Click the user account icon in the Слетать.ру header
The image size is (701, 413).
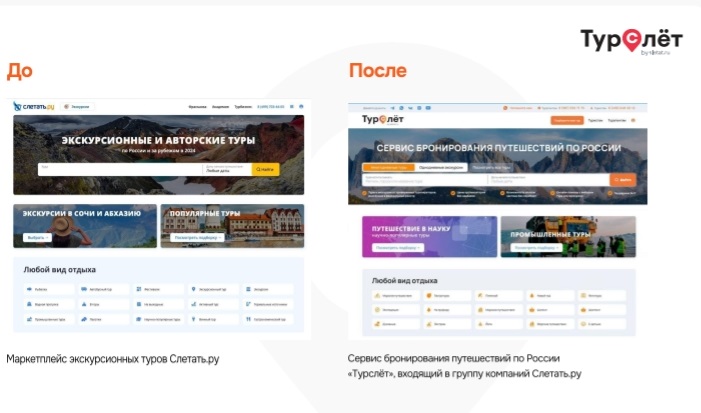(x=301, y=107)
